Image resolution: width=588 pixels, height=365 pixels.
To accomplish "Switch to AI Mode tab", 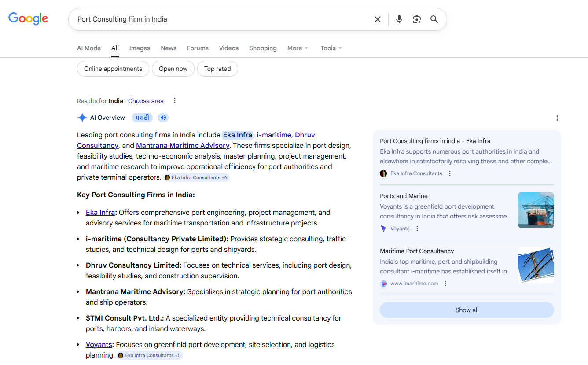I will tap(89, 48).
